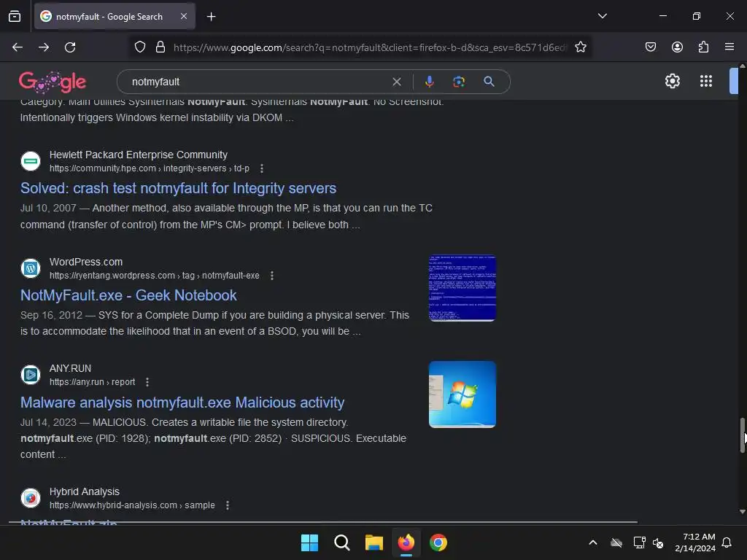747x560 pixels.
Task: Open the blue screen thumbnail image
Action: 462,288
